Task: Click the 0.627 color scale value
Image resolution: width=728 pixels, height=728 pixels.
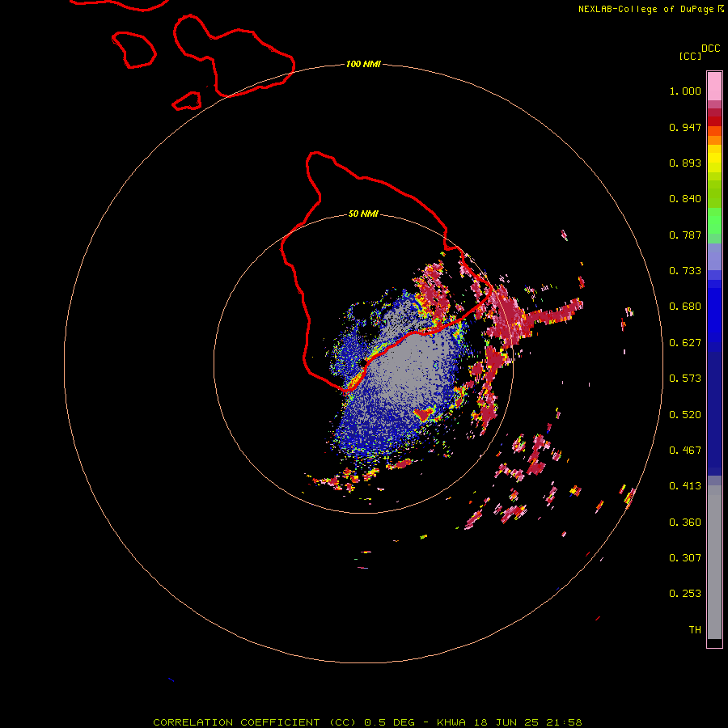Action: 685,343
